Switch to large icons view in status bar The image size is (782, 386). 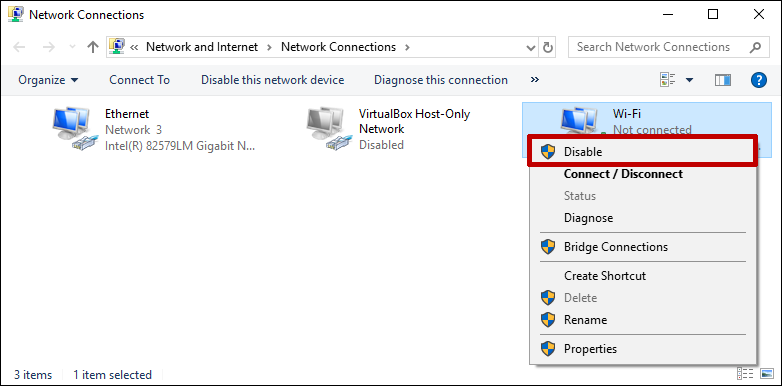[767, 374]
